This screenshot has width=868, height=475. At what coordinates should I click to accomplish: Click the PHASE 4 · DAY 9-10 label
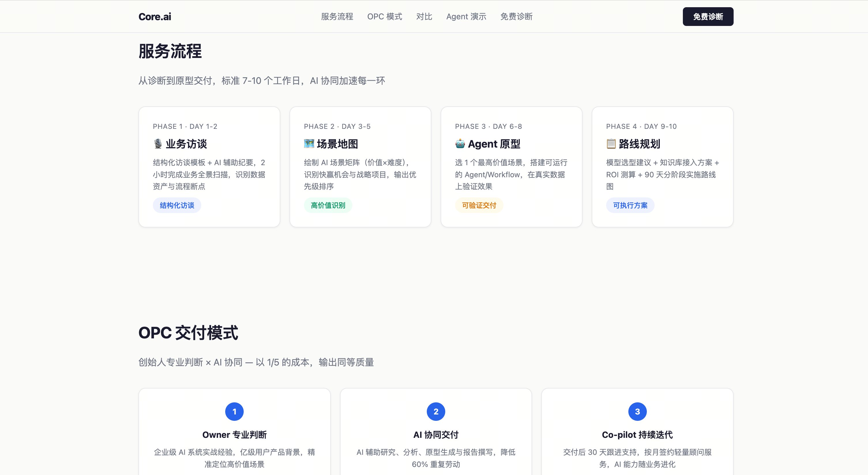coord(641,126)
